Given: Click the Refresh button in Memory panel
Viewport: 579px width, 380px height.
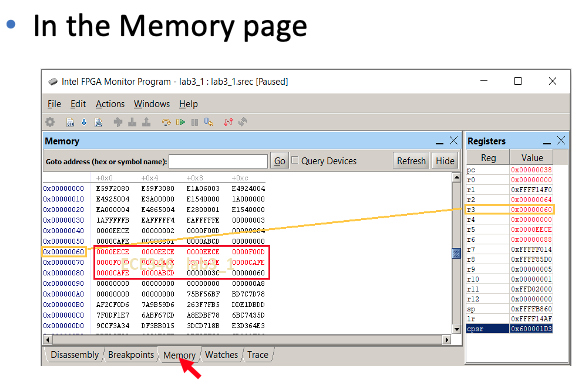Looking at the screenshot, I should [x=411, y=161].
